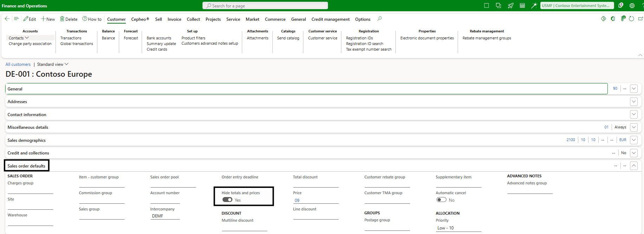
Task: Enable the Automatic cancel toggle
Action: [x=441, y=200]
